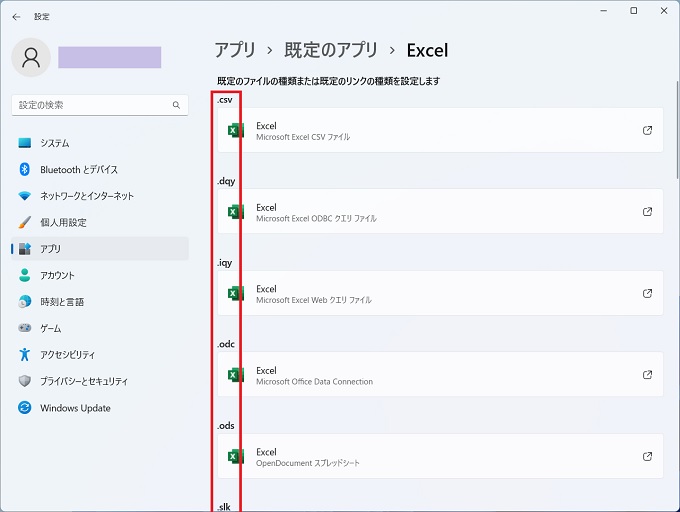Select the user profile avatar icon

click(x=31, y=57)
